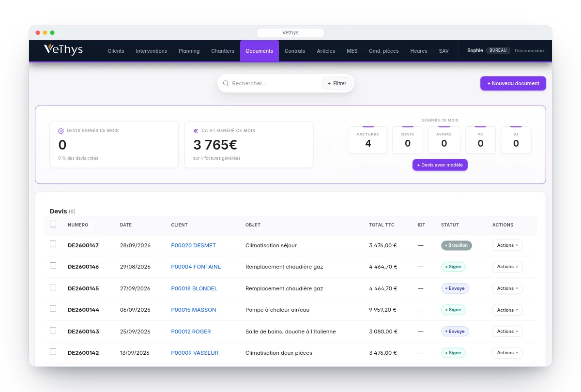Tick the checkbox for DE2600143
The width and height of the screenshot is (581, 392).
click(x=53, y=331)
